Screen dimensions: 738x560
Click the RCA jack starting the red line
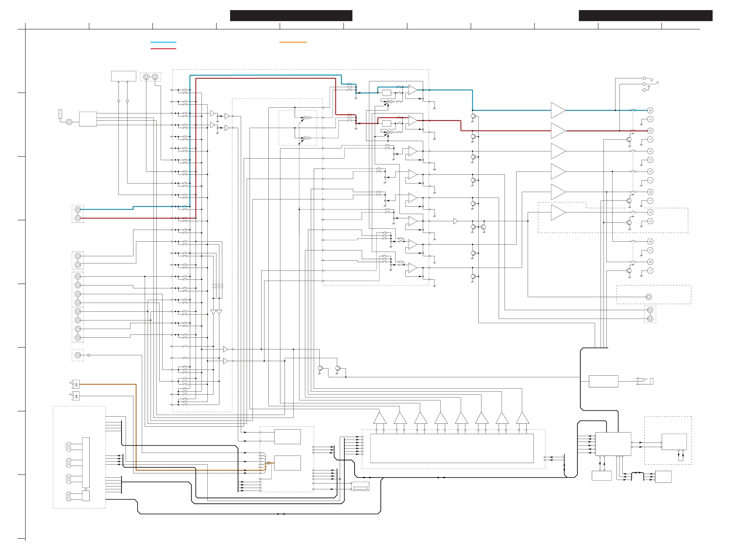tap(78, 218)
